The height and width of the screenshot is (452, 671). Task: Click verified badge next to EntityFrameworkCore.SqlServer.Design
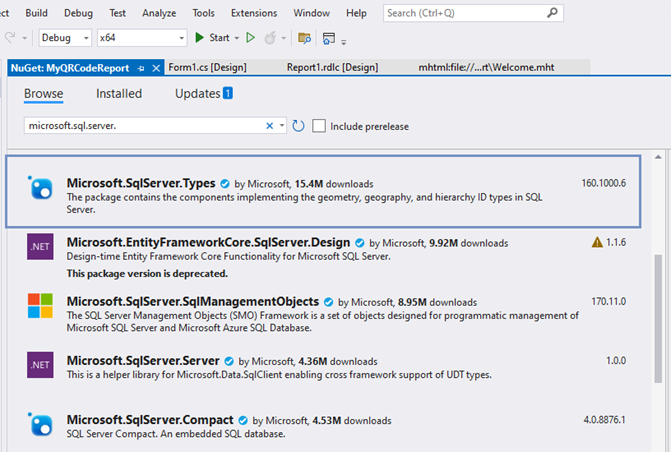[360, 243]
